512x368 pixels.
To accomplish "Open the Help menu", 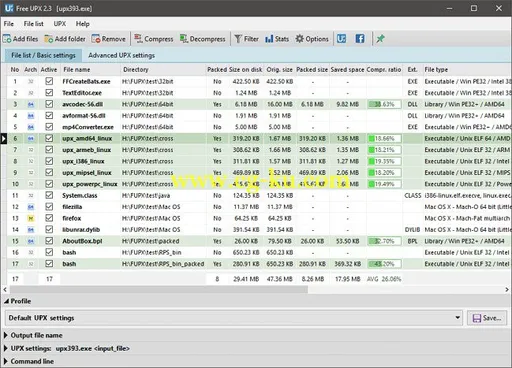I will [x=82, y=24].
